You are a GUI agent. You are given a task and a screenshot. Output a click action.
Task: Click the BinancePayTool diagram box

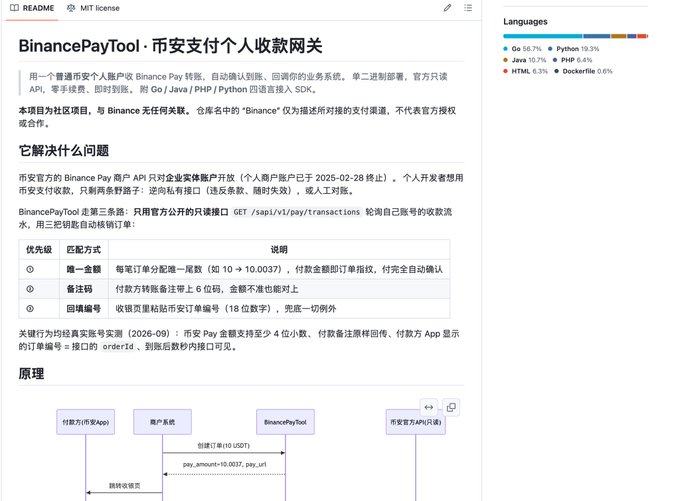[285, 422]
